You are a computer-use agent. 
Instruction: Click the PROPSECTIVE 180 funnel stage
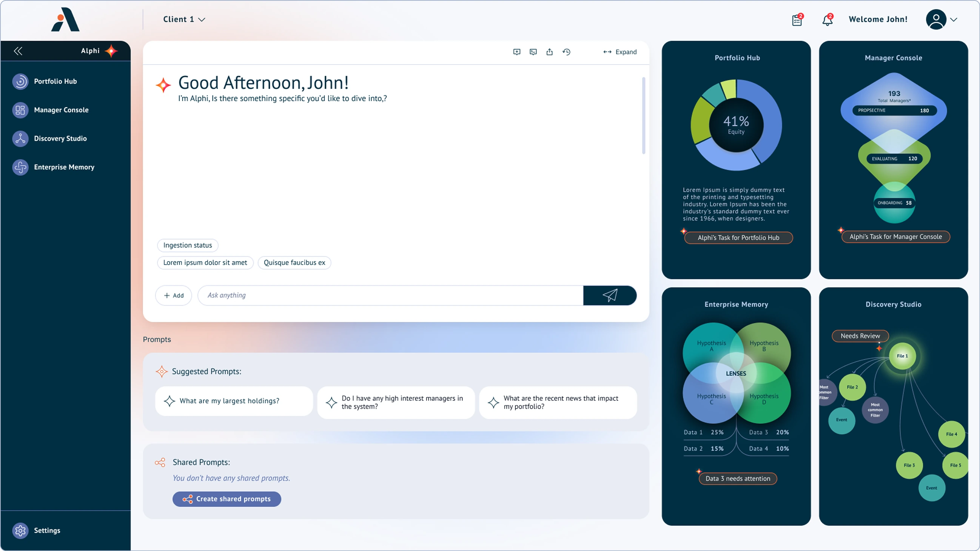coord(894,110)
